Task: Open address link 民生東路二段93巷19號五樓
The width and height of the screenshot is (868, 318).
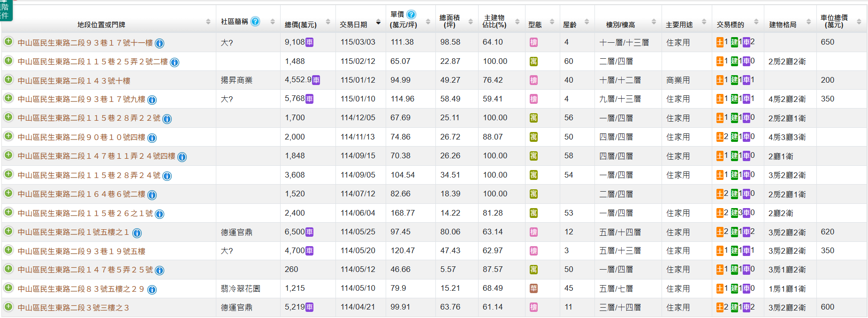Action: click(82, 251)
